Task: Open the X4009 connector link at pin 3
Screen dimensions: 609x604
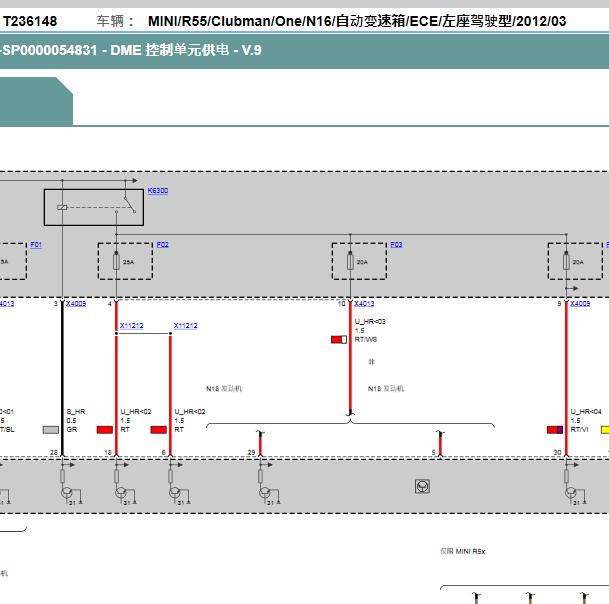Action: pyautogui.click(x=76, y=303)
